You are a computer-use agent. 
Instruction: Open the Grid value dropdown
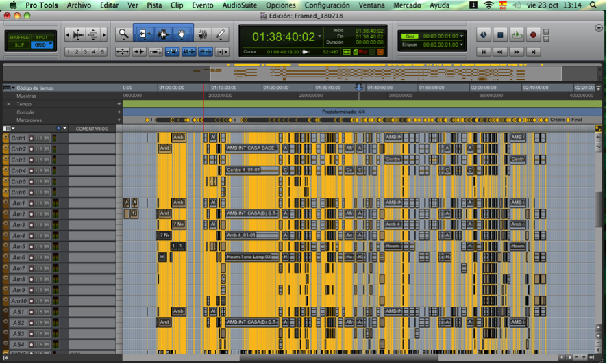(x=462, y=36)
